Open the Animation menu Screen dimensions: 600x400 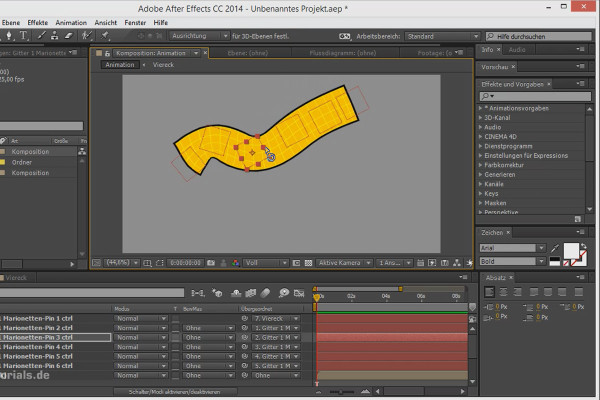click(71, 23)
